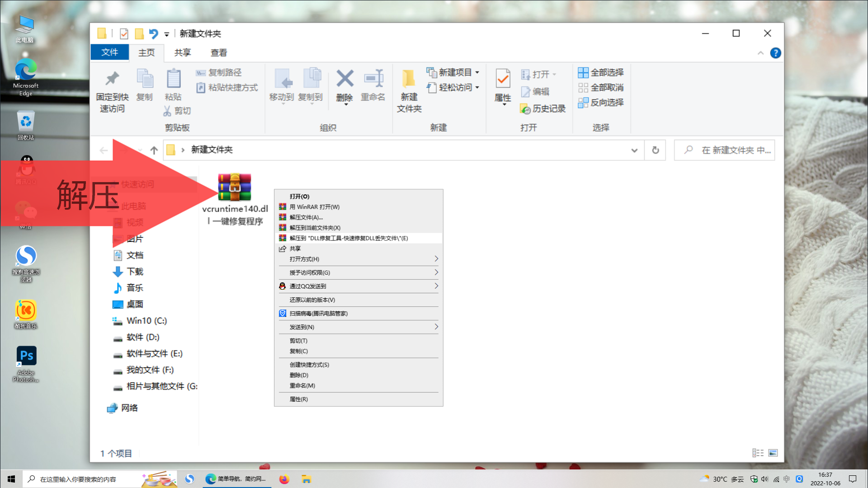Choose Extract Here (X) in context menu

click(359, 228)
